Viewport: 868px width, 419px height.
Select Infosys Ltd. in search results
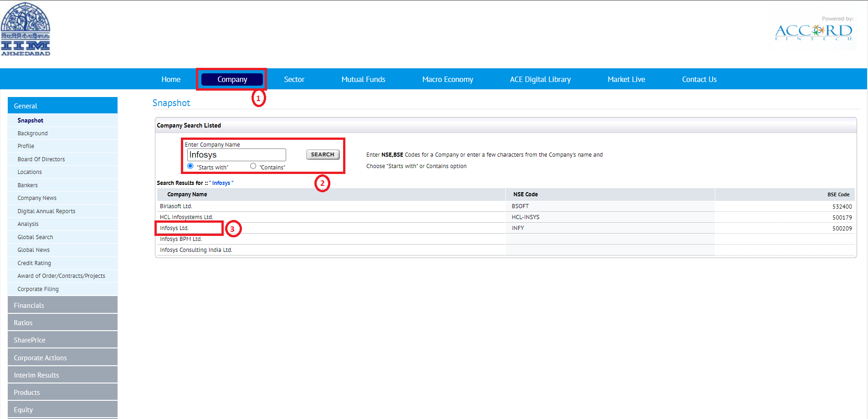pos(174,228)
